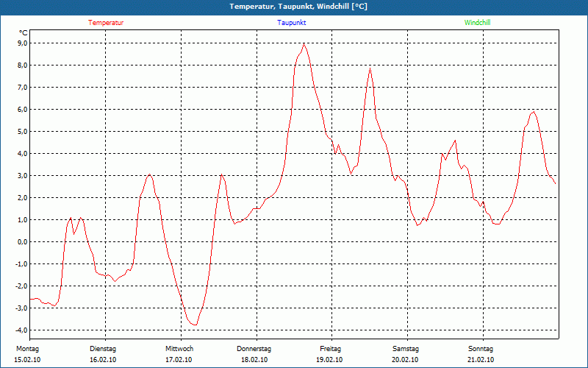
Task: Select the 9,0 value on the y-axis
Action: click(23, 43)
